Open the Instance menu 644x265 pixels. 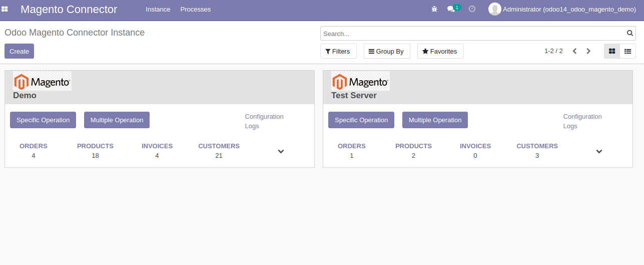point(158,10)
